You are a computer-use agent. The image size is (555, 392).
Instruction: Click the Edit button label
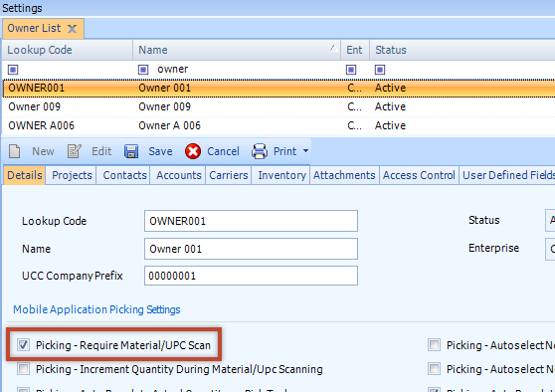pos(101,151)
